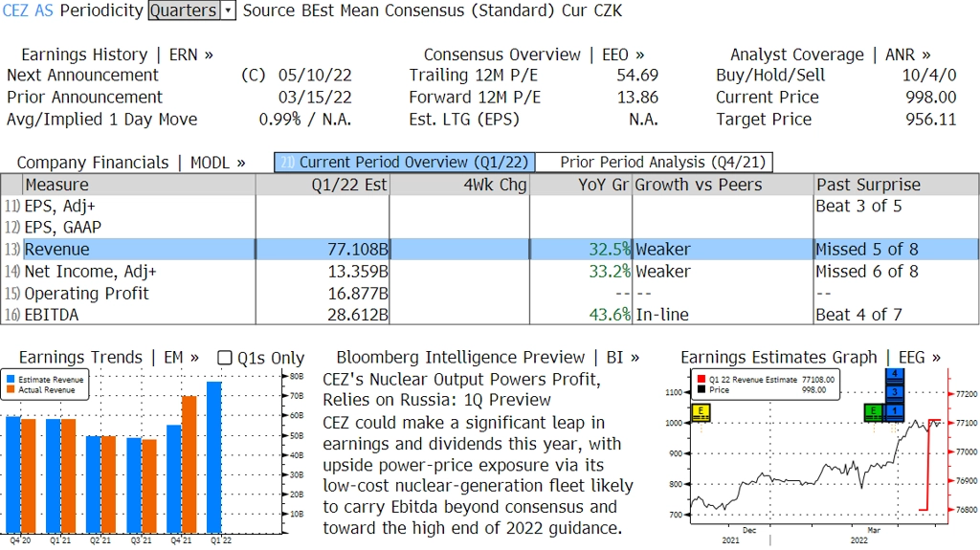The image size is (980, 550).
Task: Click Beat 4 of 7 surprise cell
Action: 858,315
